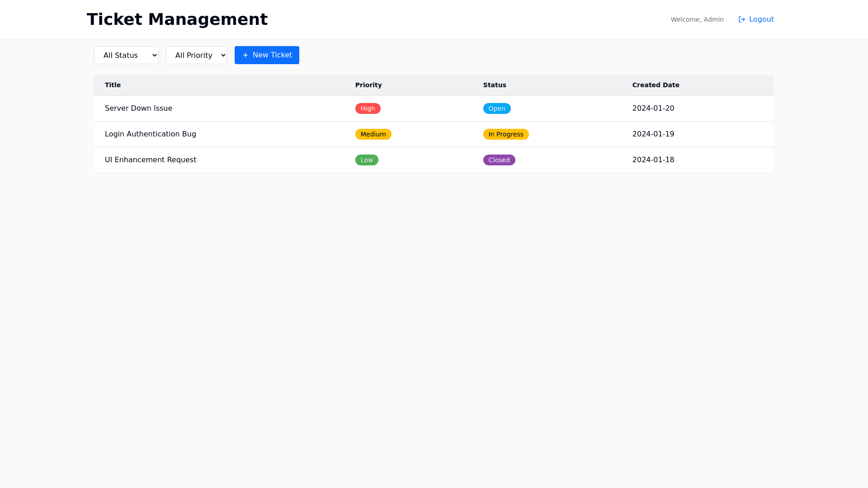The height and width of the screenshot is (488, 868).
Task: Create a new ticket
Action: pyautogui.click(x=267, y=55)
